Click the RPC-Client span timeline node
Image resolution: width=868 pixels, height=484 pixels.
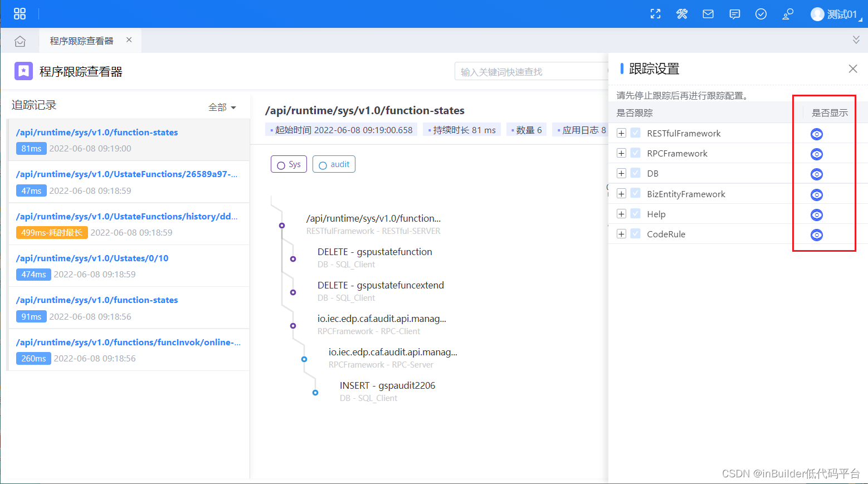(x=293, y=326)
